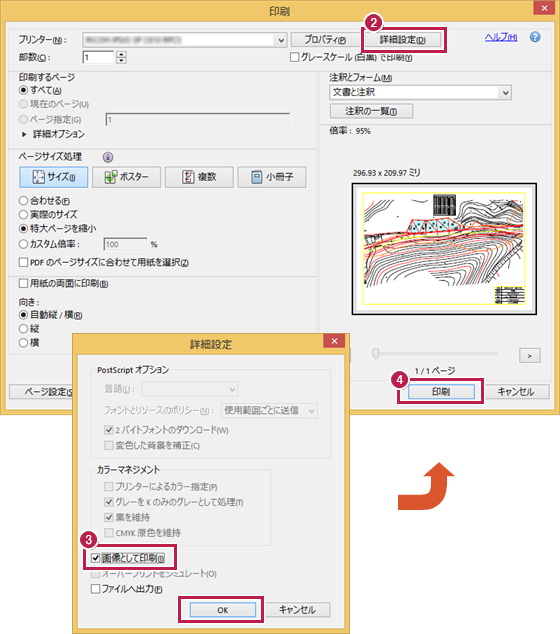This screenshot has height=634, width=560.
Task: Click the page size handling info icon
Action: click(108, 157)
